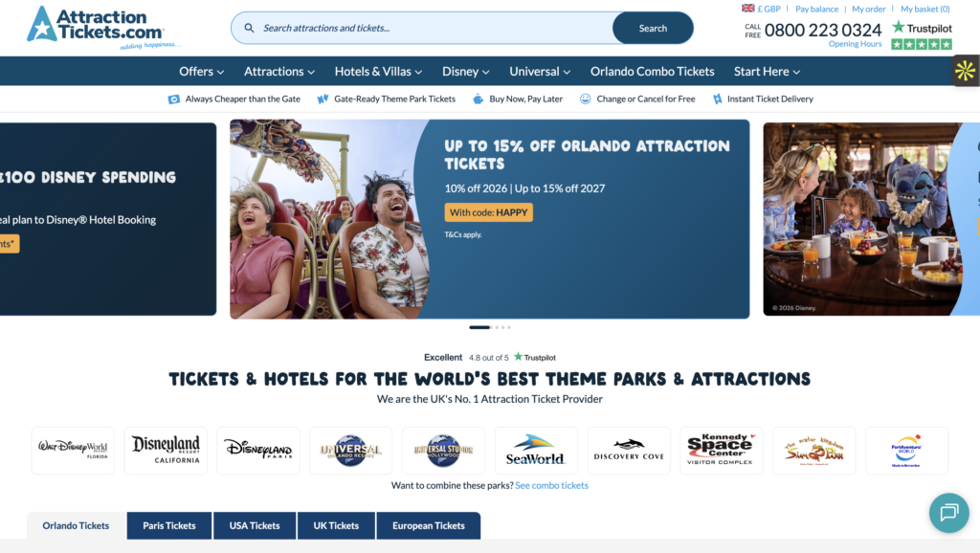980x553 pixels.
Task: Open the live chat bubble icon
Action: click(x=948, y=513)
